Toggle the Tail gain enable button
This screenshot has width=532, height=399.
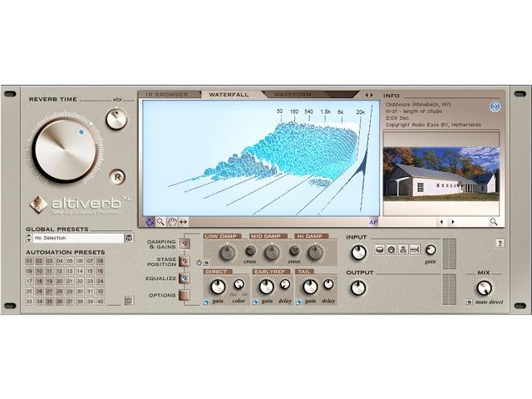(299, 302)
